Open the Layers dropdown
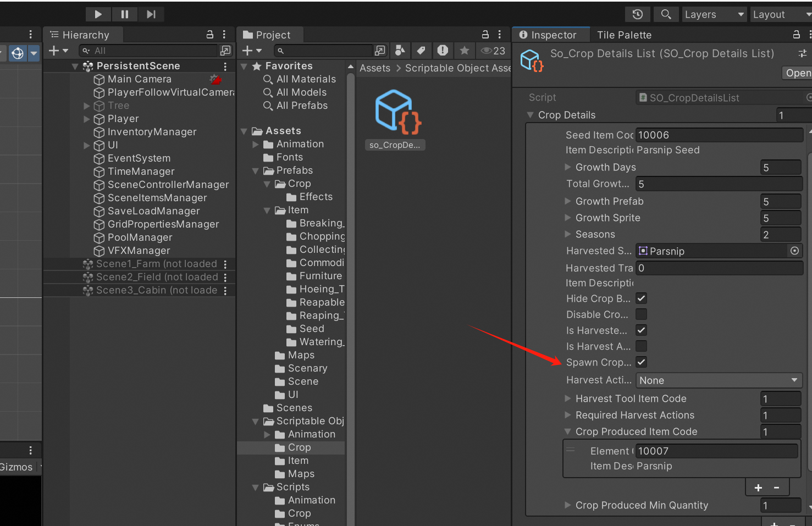Image resolution: width=812 pixels, height=526 pixels. pyautogui.click(x=715, y=14)
